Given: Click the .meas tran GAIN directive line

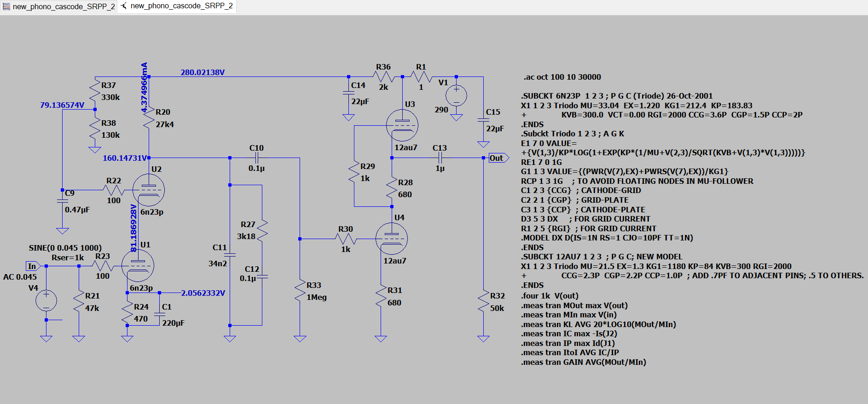Looking at the screenshot, I should (x=583, y=362).
